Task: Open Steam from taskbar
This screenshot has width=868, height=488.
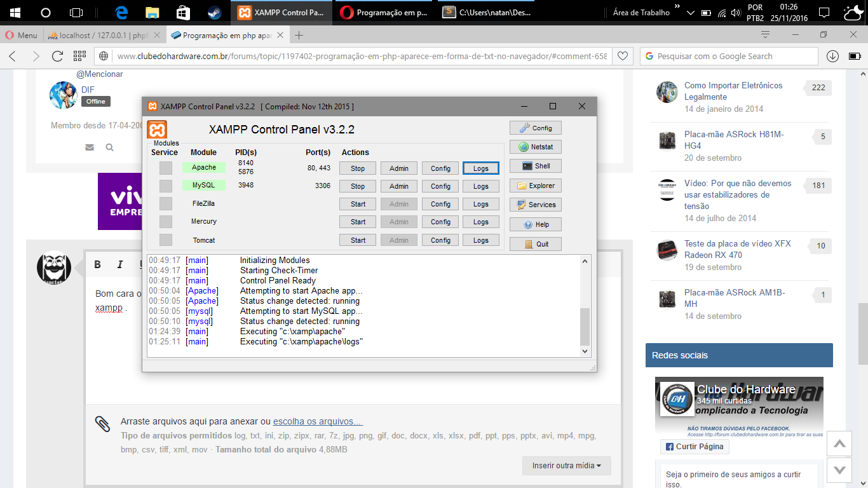Action: [x=214, y=12]
